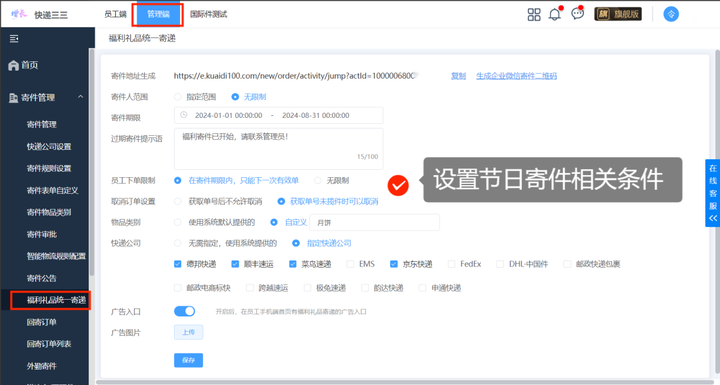This screenshot has height=385, width=720.
Task: Open 福利礼品统一寄递 in sidebar
Action: pos(56,300)
